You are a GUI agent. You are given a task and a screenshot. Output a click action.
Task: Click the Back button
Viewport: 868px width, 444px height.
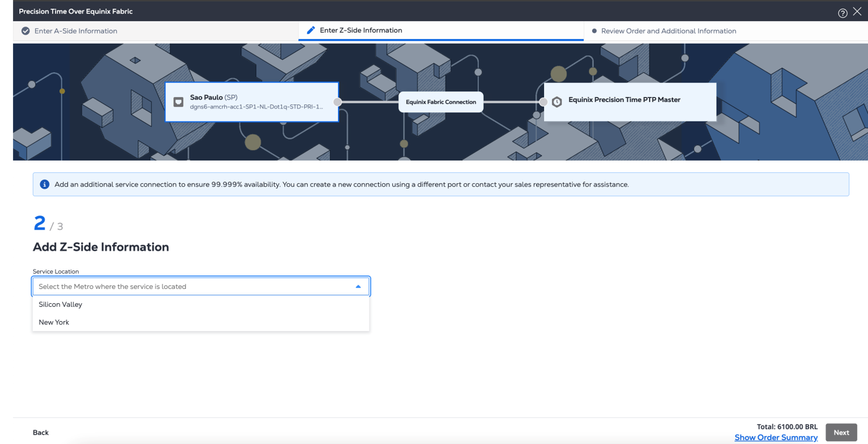pos(41,432)
